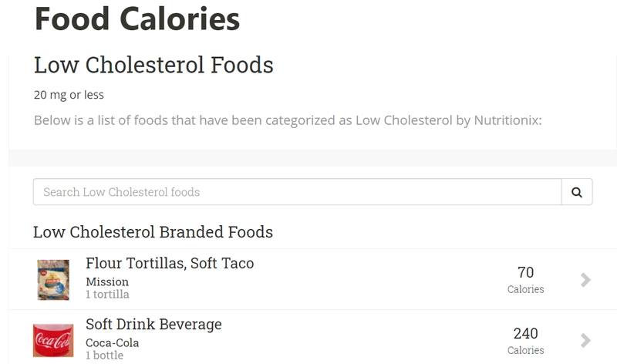Click the Flour Tortillas product image
The image size is (617, 364).
click(53, 279)
